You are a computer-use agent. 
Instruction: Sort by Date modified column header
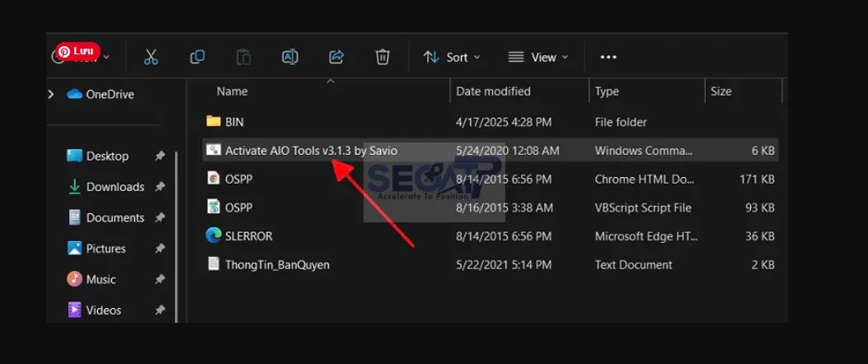pyautogui.click(x=493, y=91)
